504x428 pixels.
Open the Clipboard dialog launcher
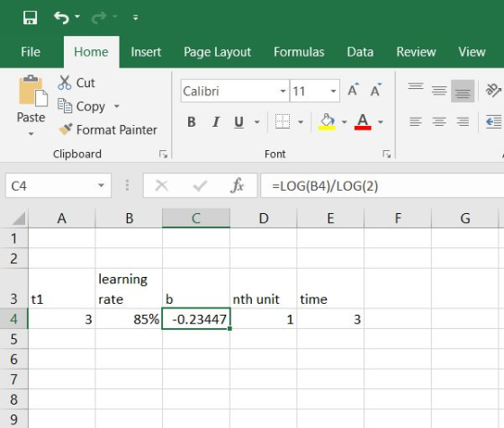(x=163, y=155)
